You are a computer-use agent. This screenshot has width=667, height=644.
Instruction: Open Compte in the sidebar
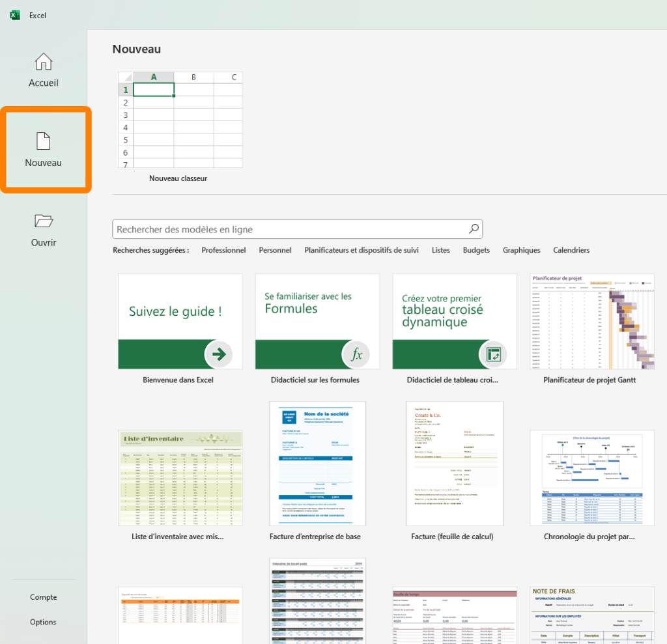point(44,596)
